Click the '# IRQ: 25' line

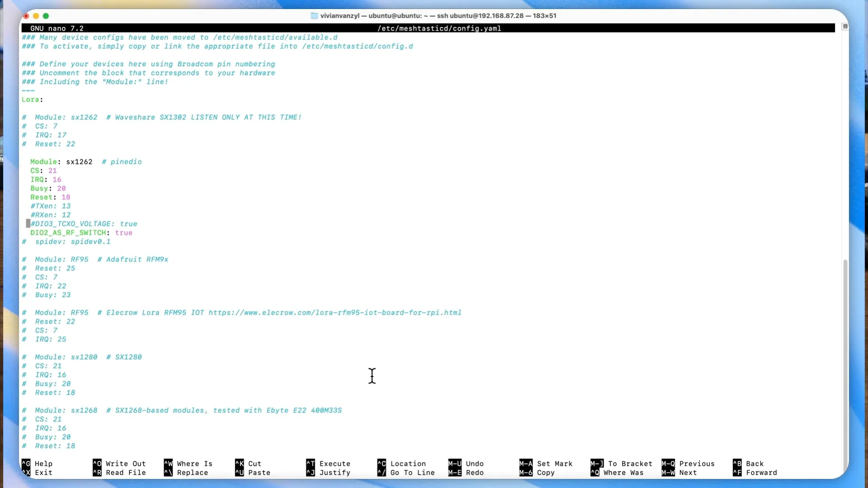coord(44,339)
